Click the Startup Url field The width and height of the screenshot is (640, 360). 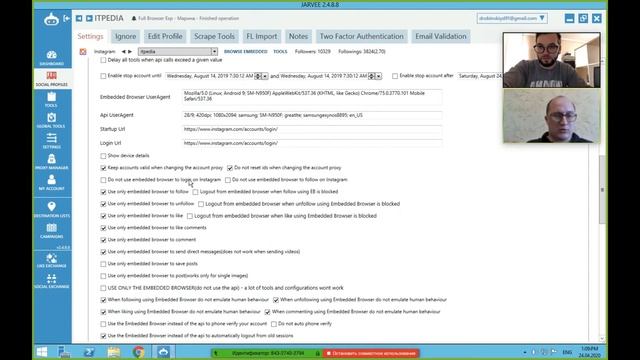pyautogui.click(x=312, y=129)
